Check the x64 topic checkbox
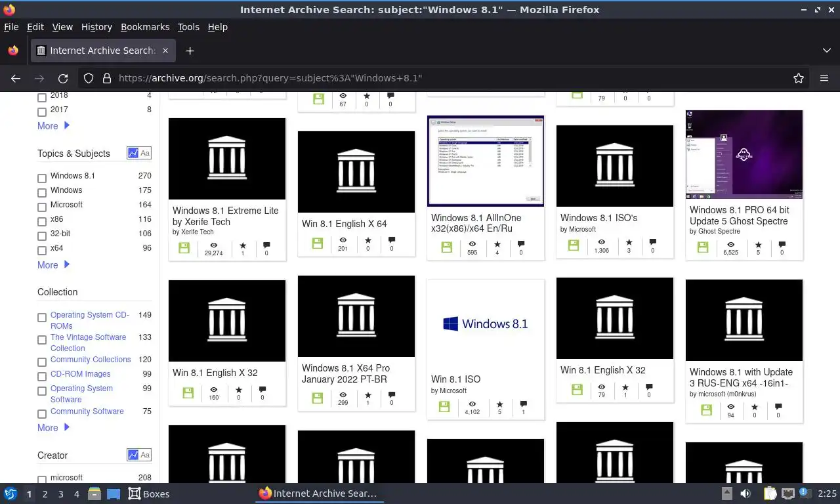 coord(42,250)
